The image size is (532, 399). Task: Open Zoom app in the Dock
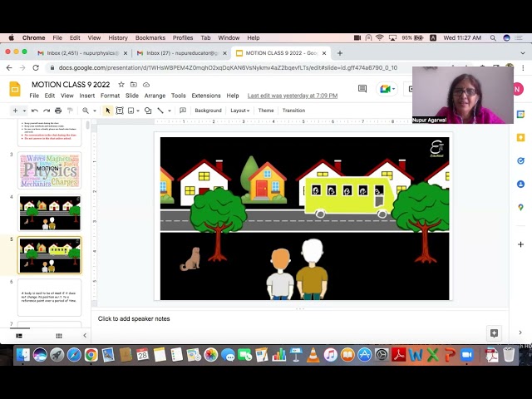pos(467,355)
